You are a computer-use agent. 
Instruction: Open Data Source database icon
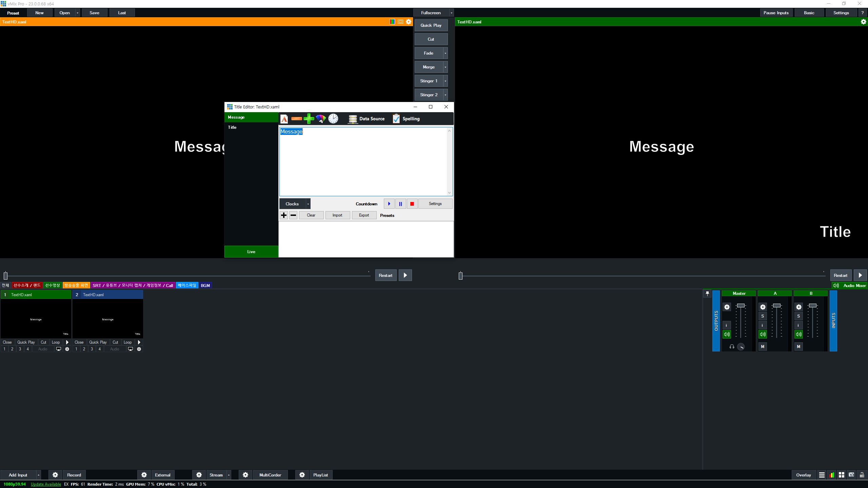coord(353,119)
